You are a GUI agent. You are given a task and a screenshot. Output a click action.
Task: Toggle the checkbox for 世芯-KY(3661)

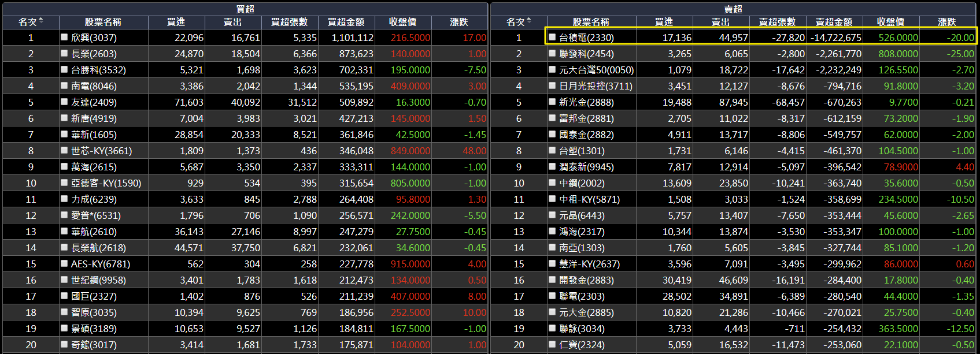pyautogui.click(x=64, y=150)
